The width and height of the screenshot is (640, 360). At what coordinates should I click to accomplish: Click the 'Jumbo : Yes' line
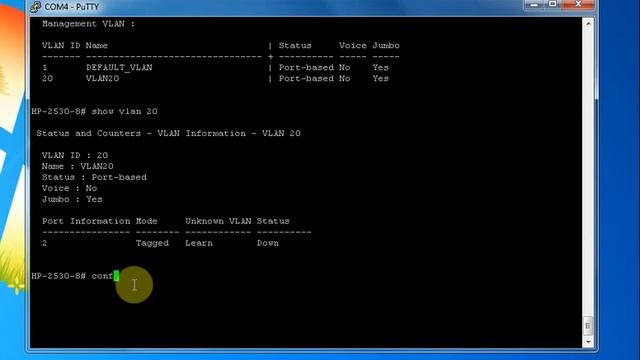pos(72,199)
